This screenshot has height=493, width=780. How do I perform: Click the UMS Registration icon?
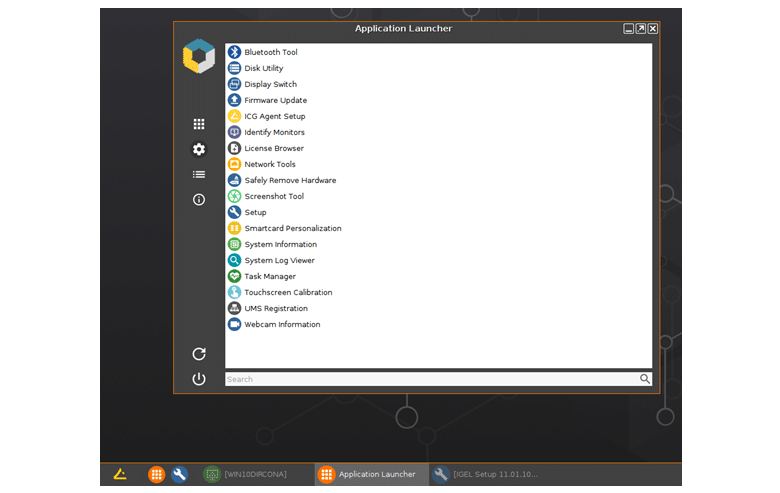(x=234, y=308)
